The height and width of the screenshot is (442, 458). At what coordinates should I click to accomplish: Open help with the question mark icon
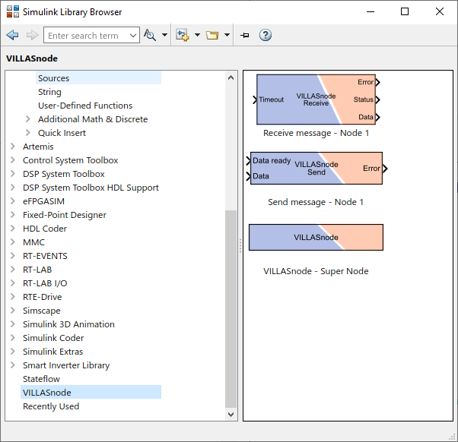(265, 35)
